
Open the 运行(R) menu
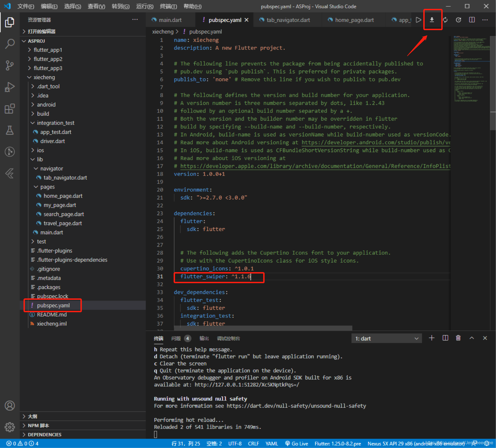pos(145,6)
